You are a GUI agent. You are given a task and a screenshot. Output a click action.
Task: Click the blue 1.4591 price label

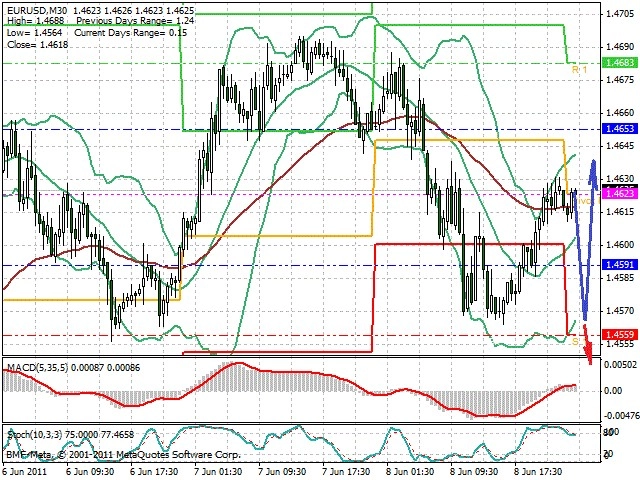620,265
